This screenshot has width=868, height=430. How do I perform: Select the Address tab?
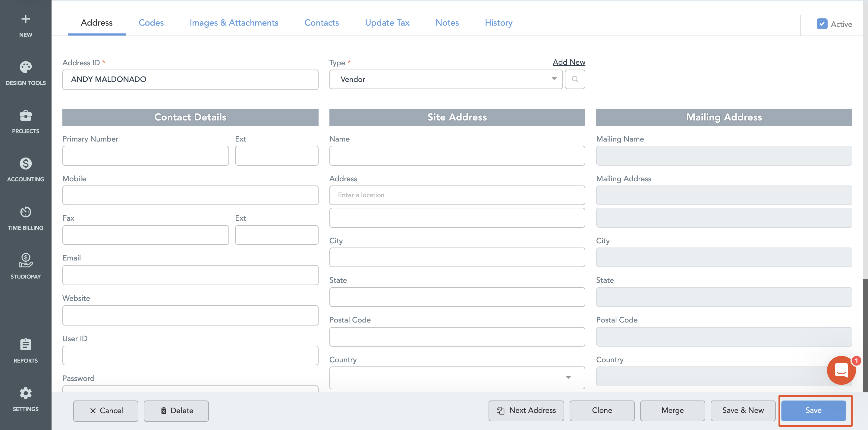pos(96,23)
